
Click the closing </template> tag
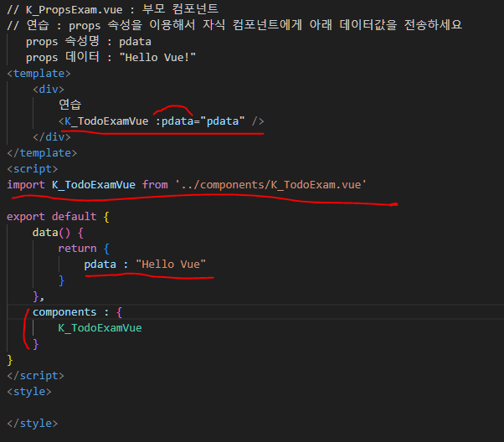point(42,152)
